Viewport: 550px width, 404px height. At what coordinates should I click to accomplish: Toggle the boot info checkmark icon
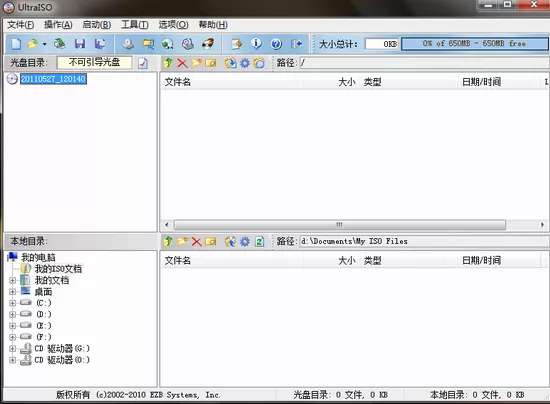point(143,63)
